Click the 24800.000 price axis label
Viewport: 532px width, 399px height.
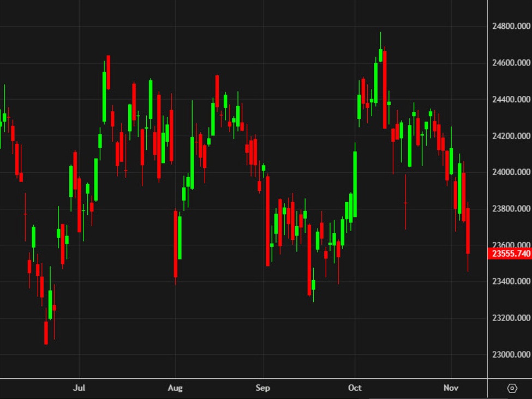pyautogui.click(x=510, y=25)
